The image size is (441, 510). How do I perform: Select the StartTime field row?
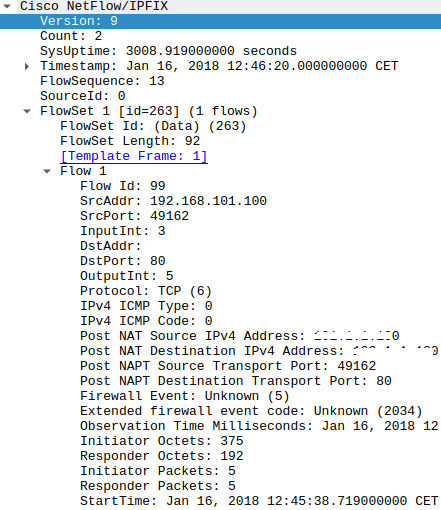click(x=220, y=501)
